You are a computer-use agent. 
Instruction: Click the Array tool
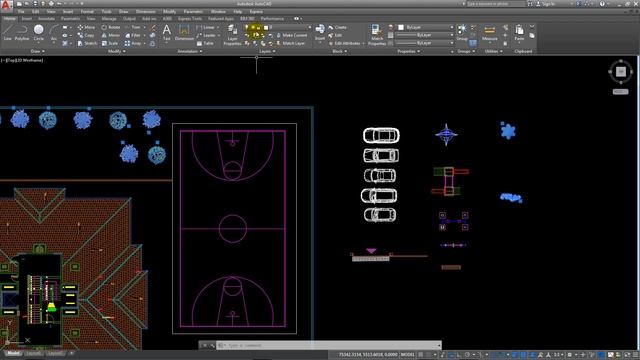[x=133, y=43]
